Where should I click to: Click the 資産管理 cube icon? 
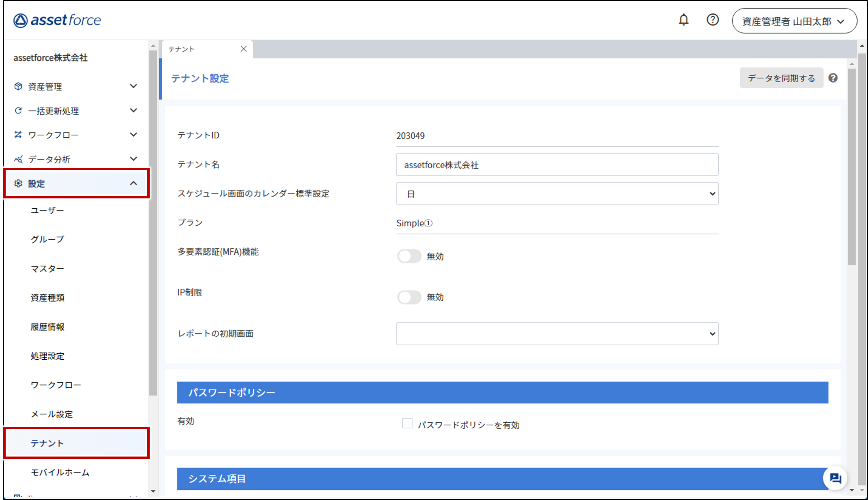point(18,86)
